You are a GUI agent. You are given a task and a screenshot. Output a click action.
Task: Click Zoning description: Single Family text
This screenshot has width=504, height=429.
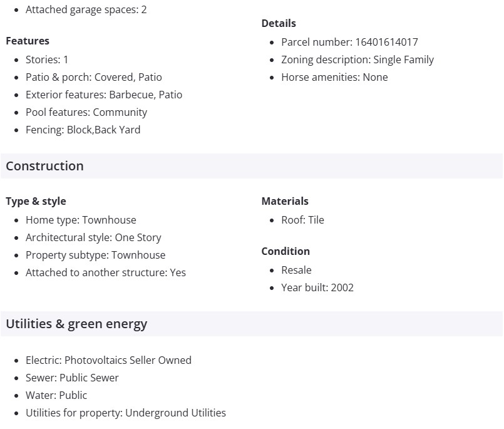pyautogui.click(x=357, y=59)
